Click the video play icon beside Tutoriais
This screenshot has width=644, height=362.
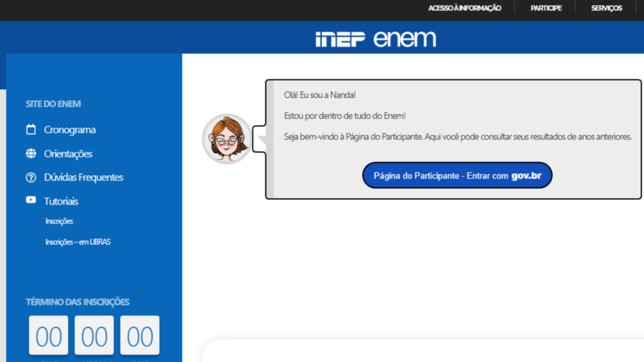click(31, 200)
